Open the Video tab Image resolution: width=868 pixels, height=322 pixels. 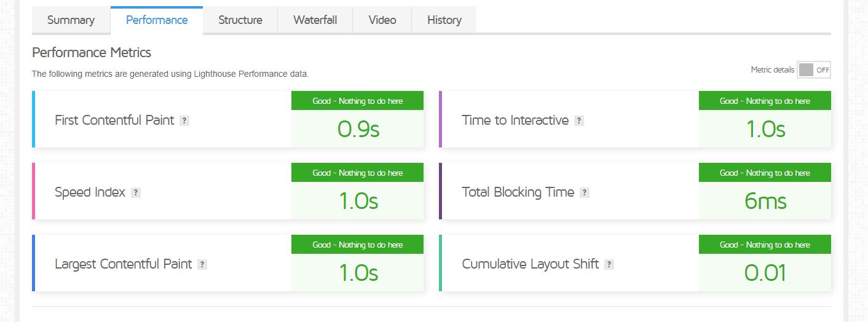(x=382, y=20)
